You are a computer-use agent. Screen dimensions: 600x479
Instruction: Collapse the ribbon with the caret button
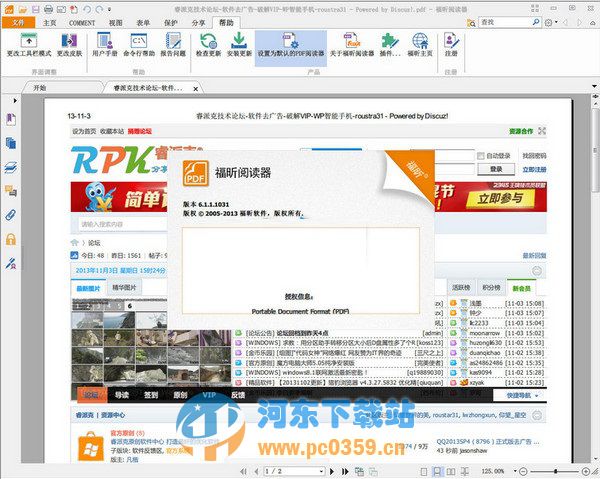(592, 23)
